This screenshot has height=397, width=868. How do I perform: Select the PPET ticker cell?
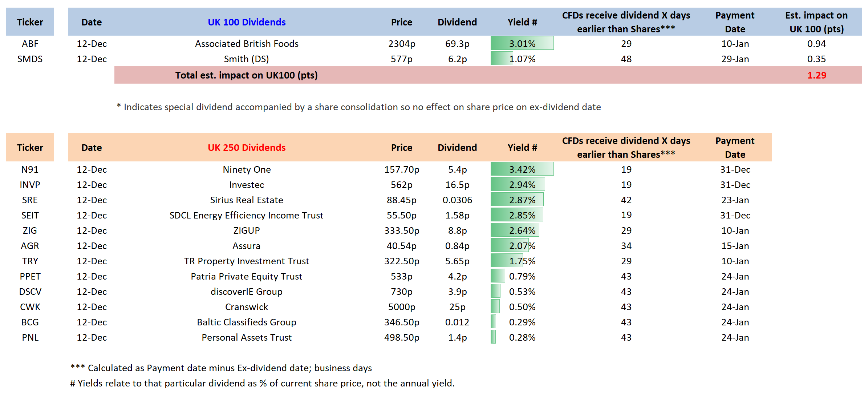[30, 276]
